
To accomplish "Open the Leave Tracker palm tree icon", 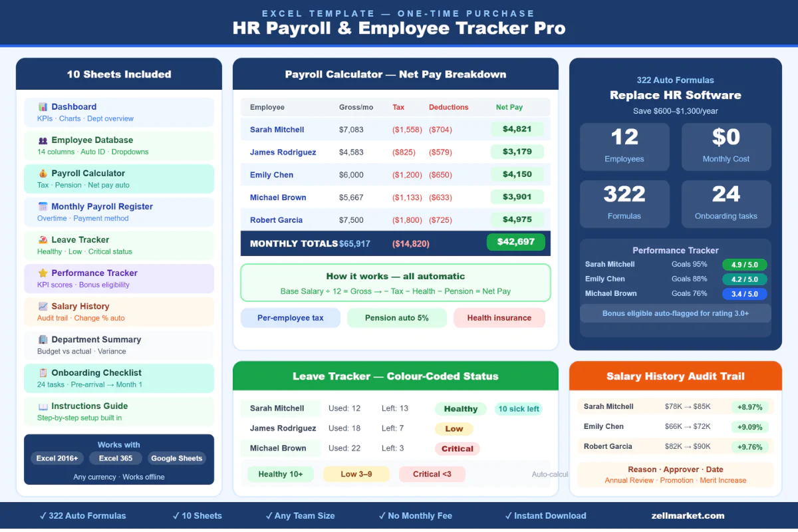I will click(43, 240).
